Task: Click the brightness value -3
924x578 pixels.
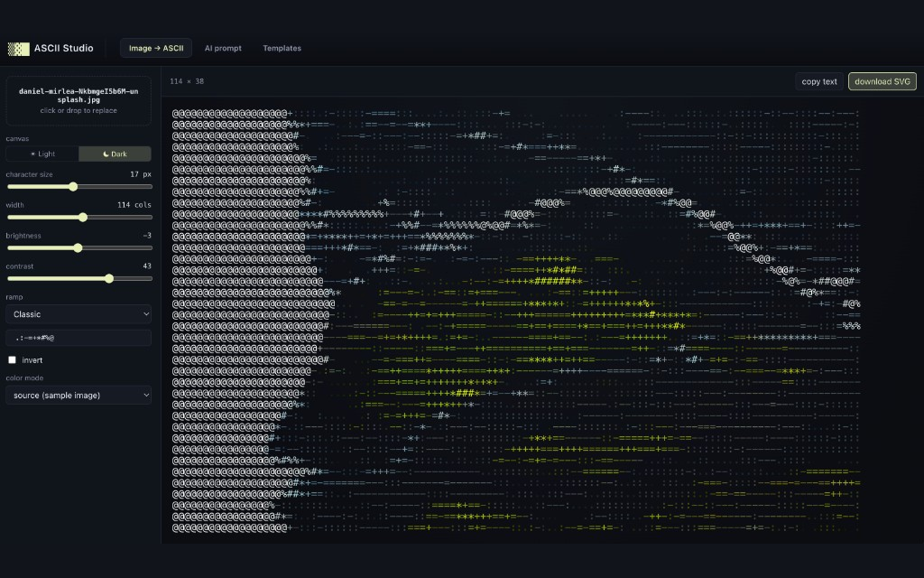Action: [147, 236]
